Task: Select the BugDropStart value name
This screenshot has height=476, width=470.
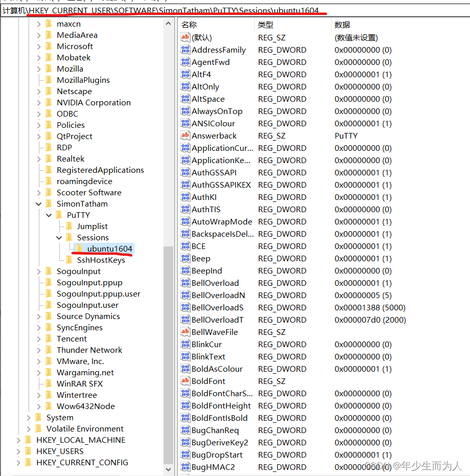Action: pyautogui.click(x=217, y=455)
